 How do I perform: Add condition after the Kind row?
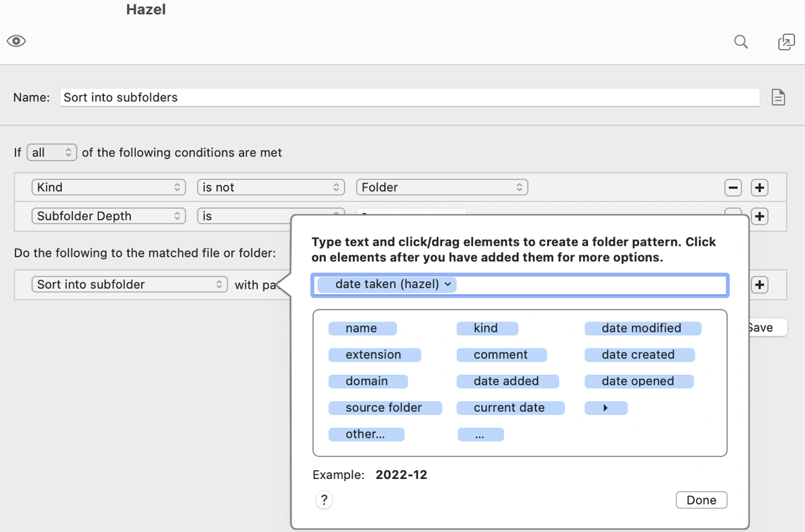point(759,187)
